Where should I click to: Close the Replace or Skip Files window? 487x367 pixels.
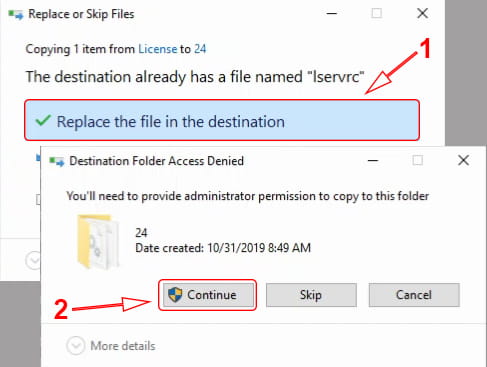(x=423, y=13)
